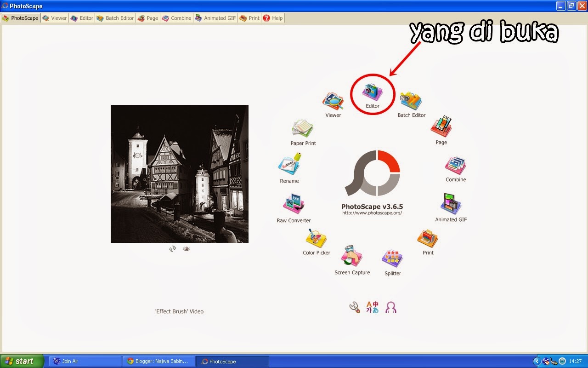Image resolution: width=588 pixels, height=368 pixels.
Task: Click the black-and-white town photo thumbnail
Action: 180,174
